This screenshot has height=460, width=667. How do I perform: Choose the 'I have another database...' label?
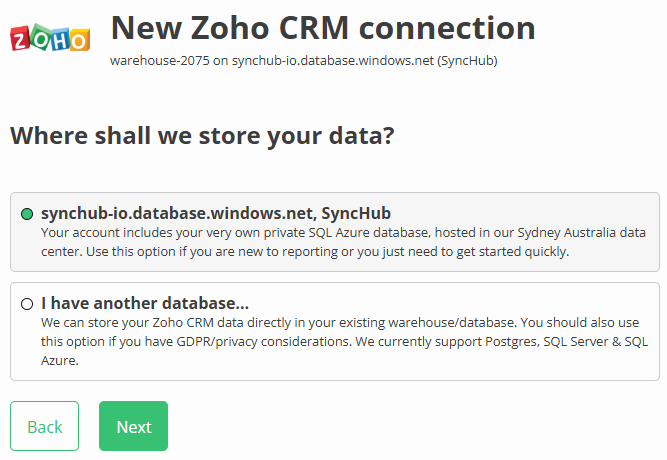145,303
